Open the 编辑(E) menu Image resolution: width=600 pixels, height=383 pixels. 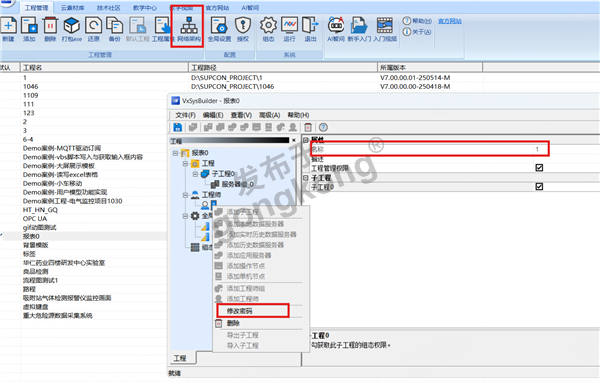pyautogui.click(x=213, y=115)
